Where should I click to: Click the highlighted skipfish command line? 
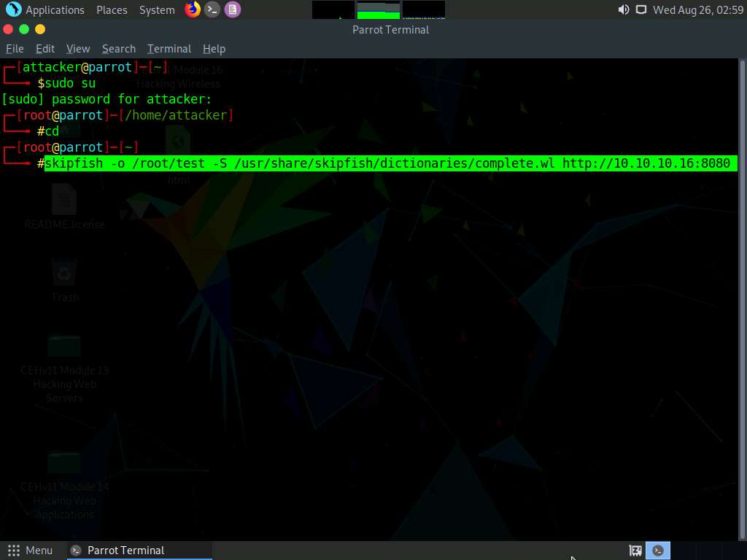pyautogui.click(x=391, y=163)
